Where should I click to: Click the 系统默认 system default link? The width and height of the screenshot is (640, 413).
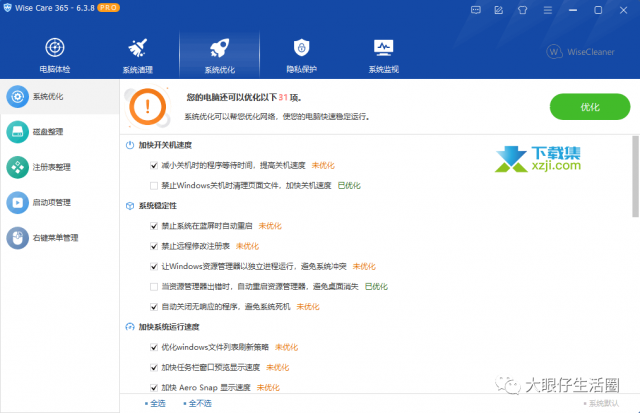coord(602,404)
